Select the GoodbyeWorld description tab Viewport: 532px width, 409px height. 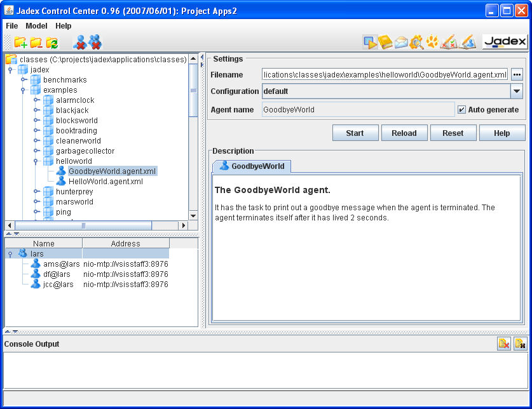pos(252,166)
